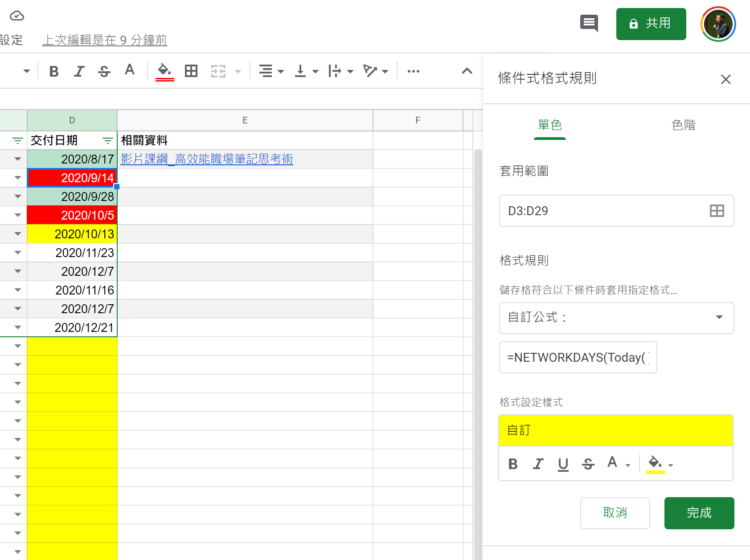Open the 影片課綱 hyperlink in column E

(x=207, y=159)
